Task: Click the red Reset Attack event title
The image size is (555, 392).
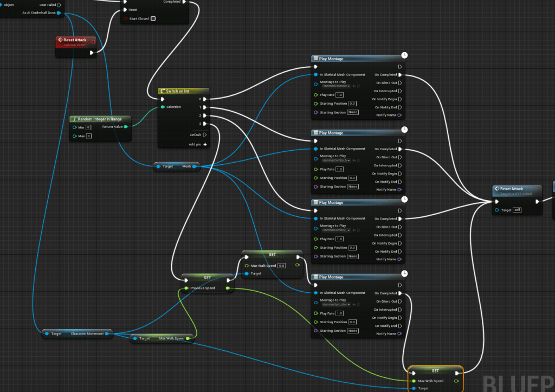Action: pyautogui.click(x=75, y=40)
